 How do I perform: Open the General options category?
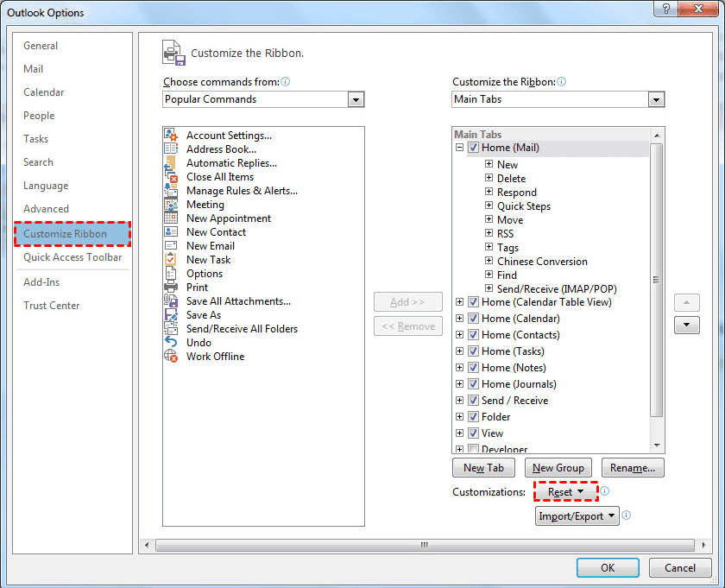[41, 46]
